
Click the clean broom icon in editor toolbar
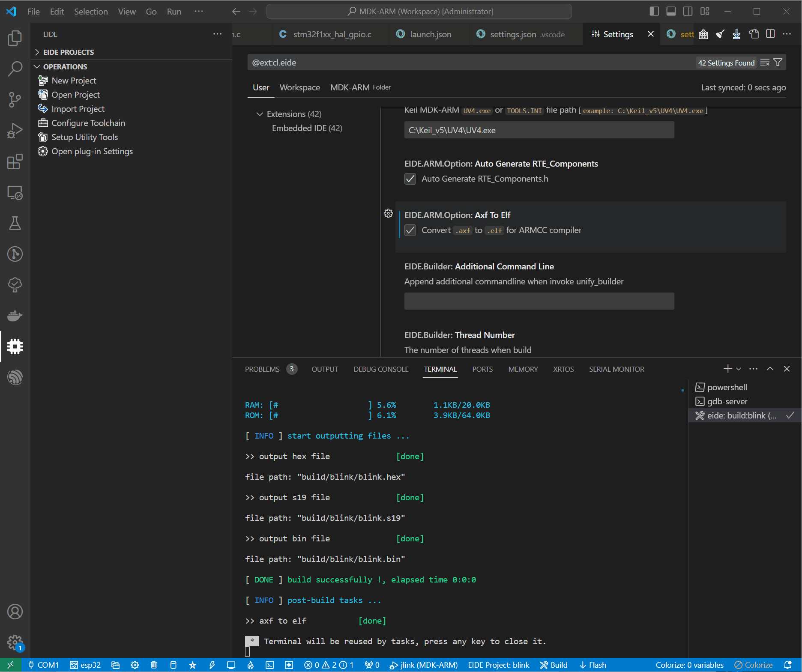(720, 34)
